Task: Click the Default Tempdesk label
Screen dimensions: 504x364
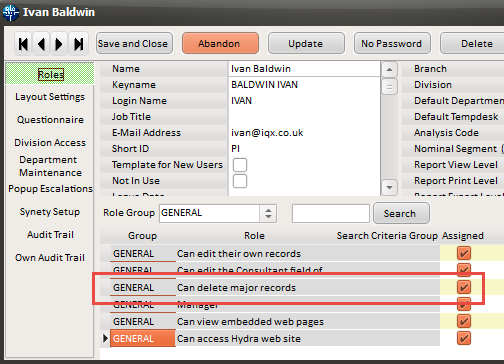Action: (x=456, y=117)
